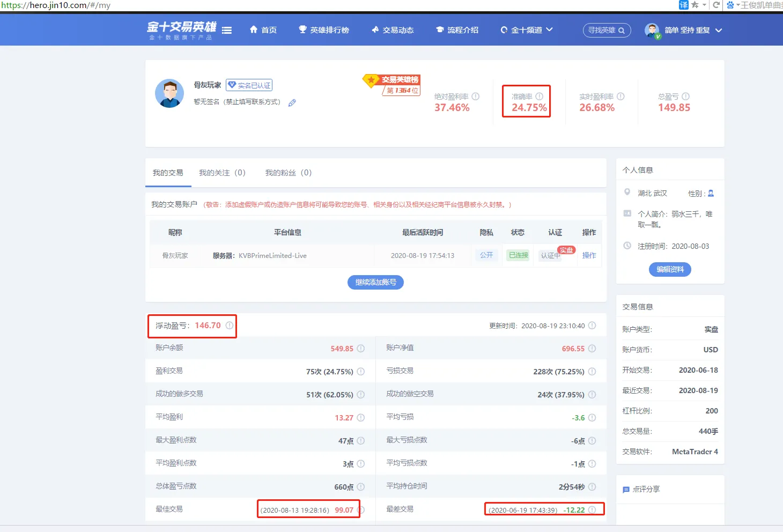Image resolution: width=783 pixels, height=532 pixels.
Task: Show info for 平均持仓时间
Action: click(x=592, y=487)
